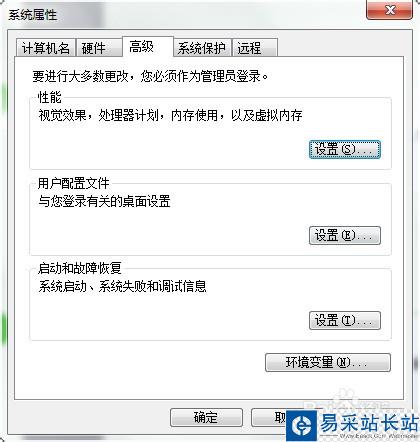Click the 性能 group label
The image size is (420, 442).
coord(49,97)
